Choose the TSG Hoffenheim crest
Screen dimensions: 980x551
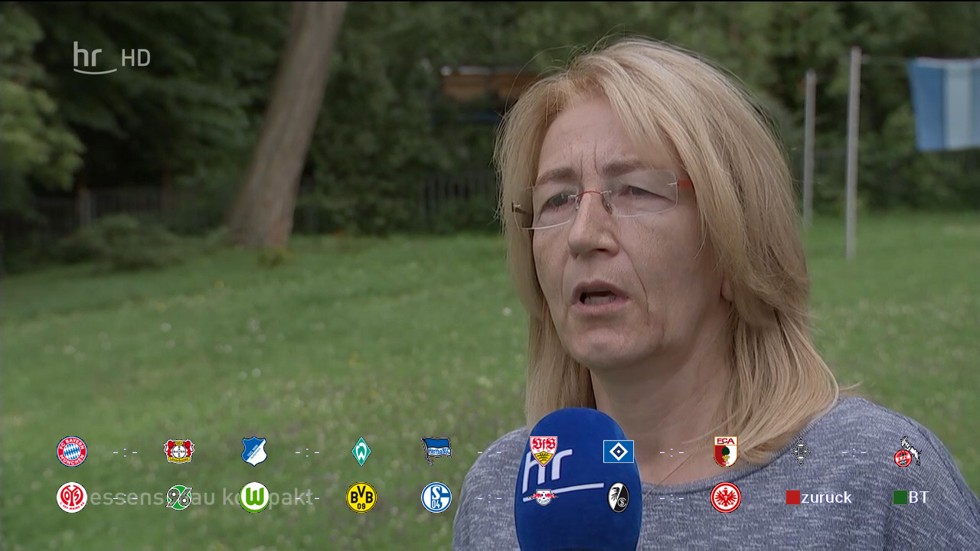pyautogui.click(x=254, y=452)
